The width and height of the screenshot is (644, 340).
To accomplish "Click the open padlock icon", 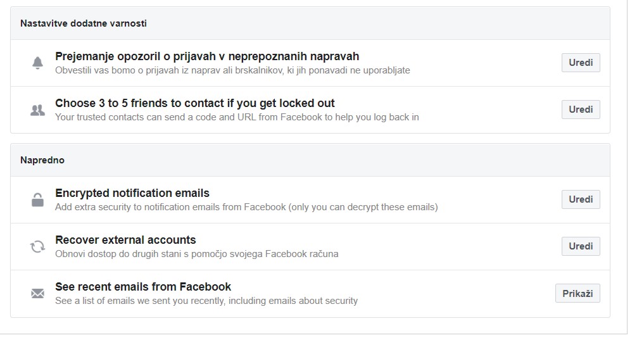I will (38, 200).
